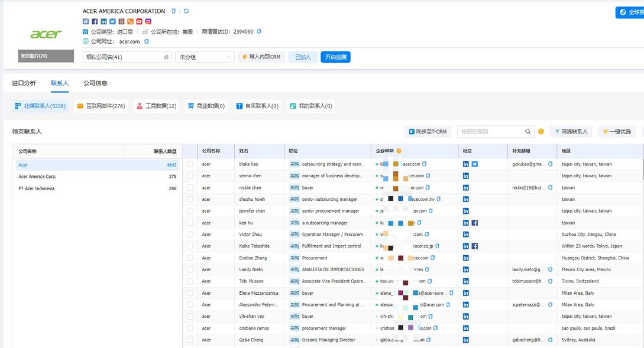Click the orange hint icon next to search box

click(x=541, y=132)
